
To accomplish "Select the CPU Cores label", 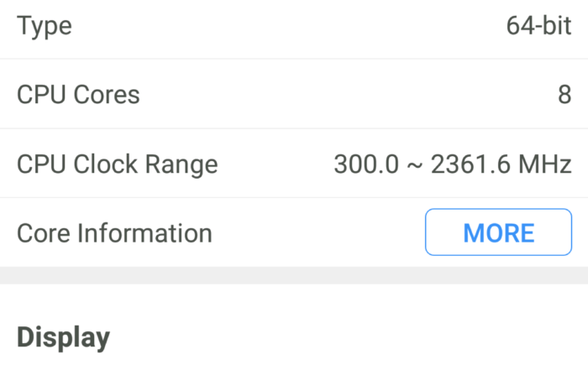I will click(78, 95).
